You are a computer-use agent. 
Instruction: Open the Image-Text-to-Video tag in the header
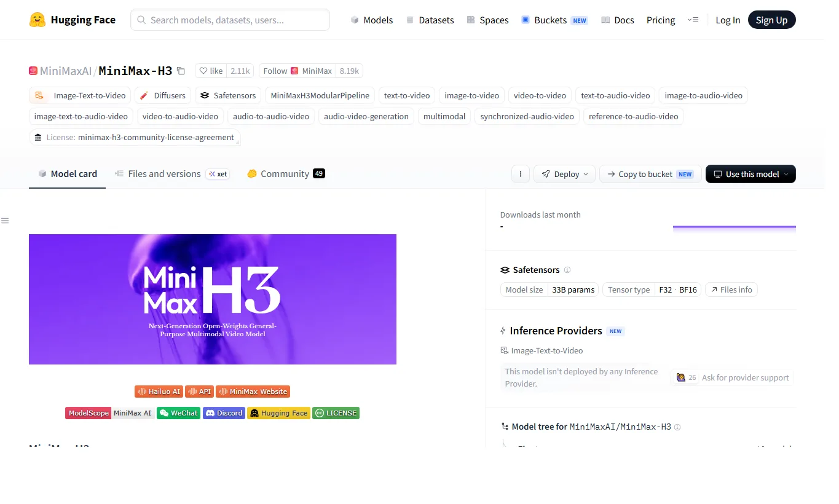point(80,95)
